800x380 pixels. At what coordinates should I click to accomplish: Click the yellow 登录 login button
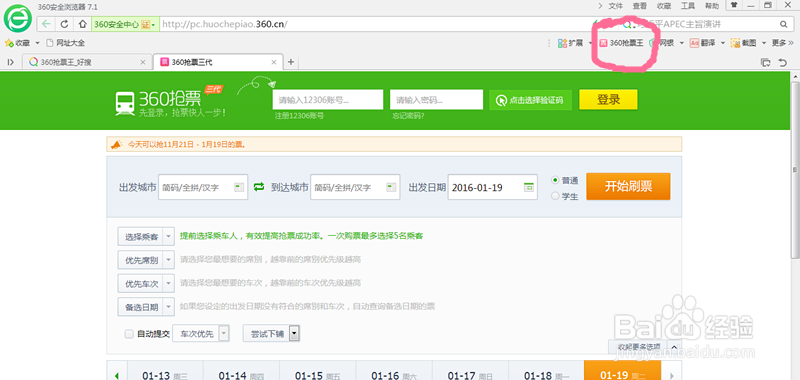click(608, 100)
